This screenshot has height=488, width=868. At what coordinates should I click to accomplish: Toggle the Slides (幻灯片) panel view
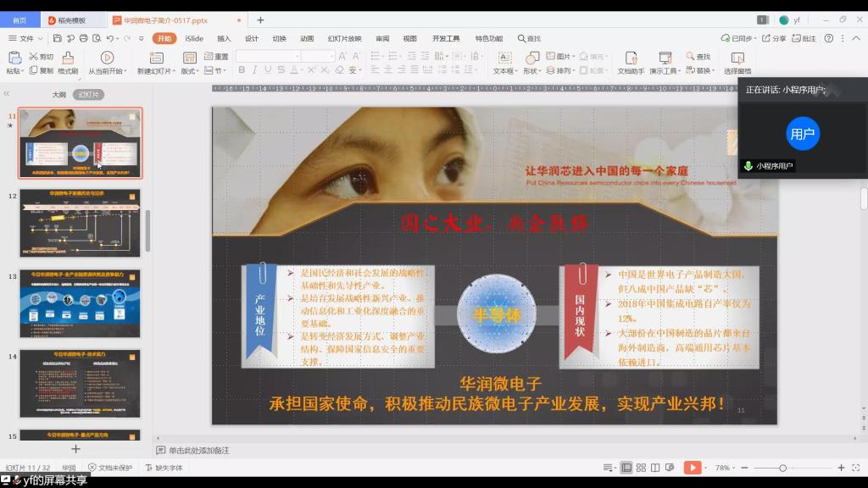tap(88, 95)
